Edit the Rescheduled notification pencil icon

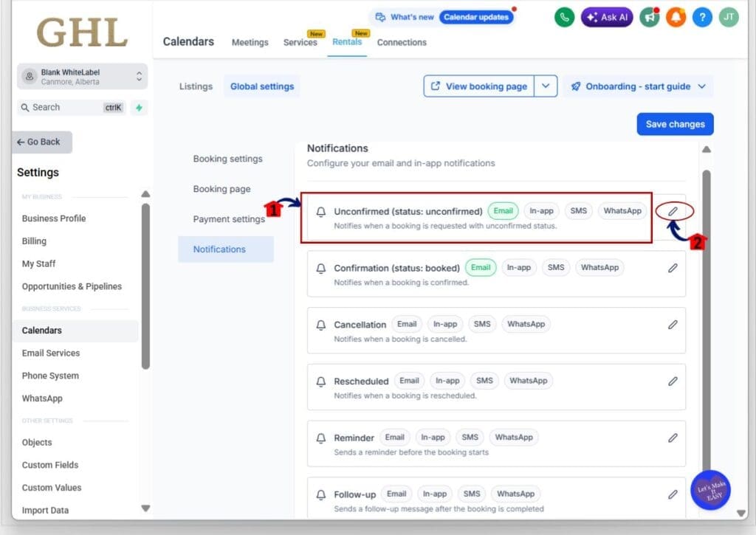(x=673, y=382)
